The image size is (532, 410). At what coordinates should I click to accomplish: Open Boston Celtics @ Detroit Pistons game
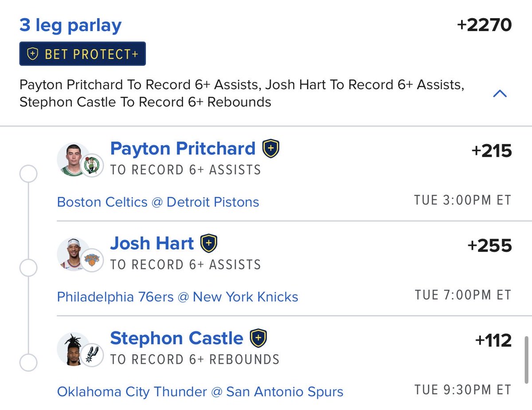tap(158, 202)
